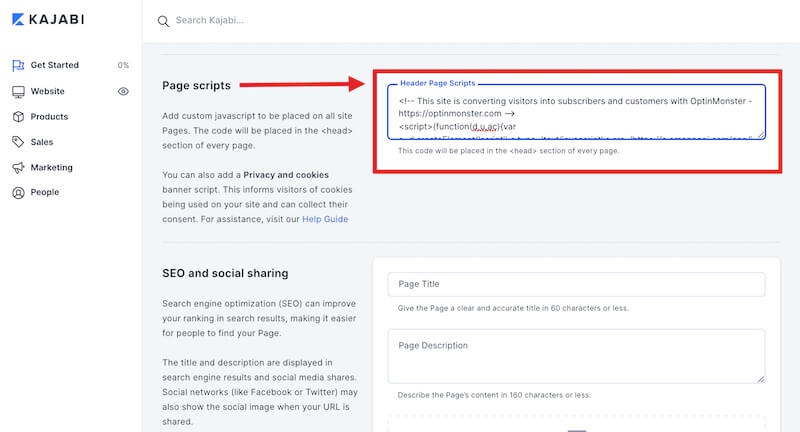Focus the Search Kajabi field
800x432 pixels.
tap(210, 20)
